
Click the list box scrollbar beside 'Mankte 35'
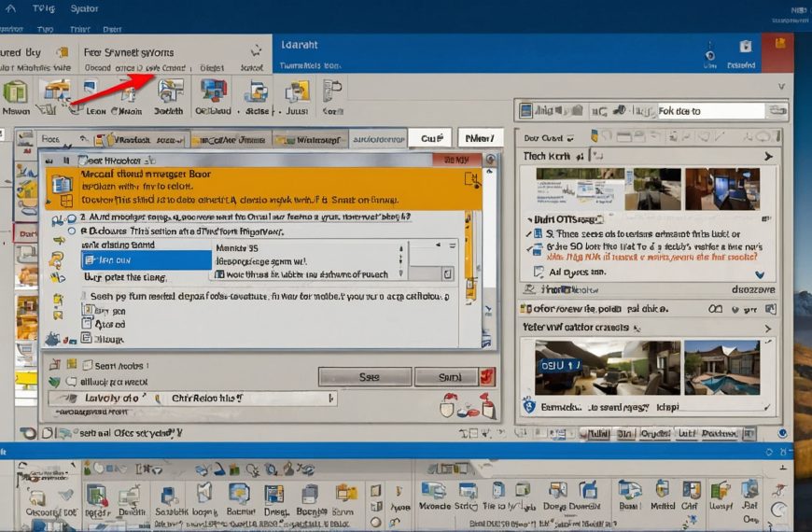tap(400, 260)
